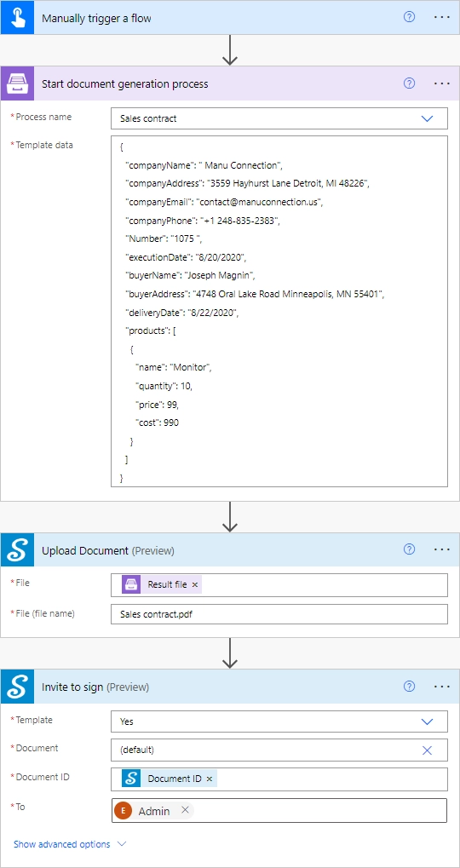Screen dimensions: 460x868
Task: Expand the Process name dropdown
Action: [427, 118]
